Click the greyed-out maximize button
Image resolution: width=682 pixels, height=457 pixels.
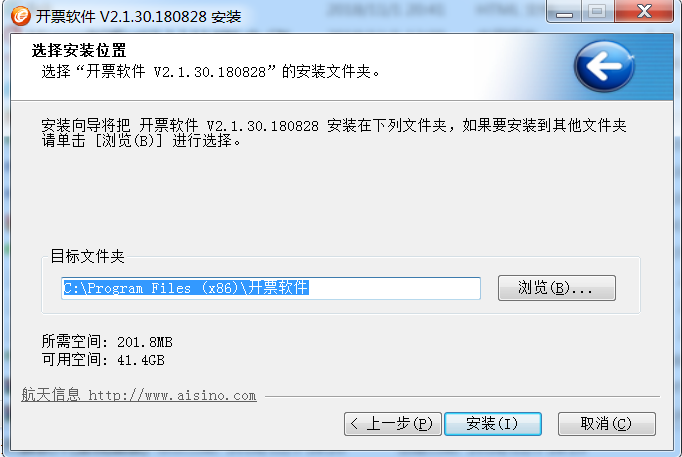pyautogui.click(x=597, y=12)
